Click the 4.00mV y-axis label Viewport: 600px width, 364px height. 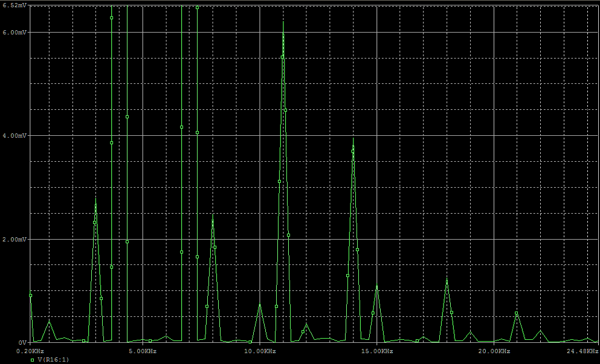click(15, 136)
